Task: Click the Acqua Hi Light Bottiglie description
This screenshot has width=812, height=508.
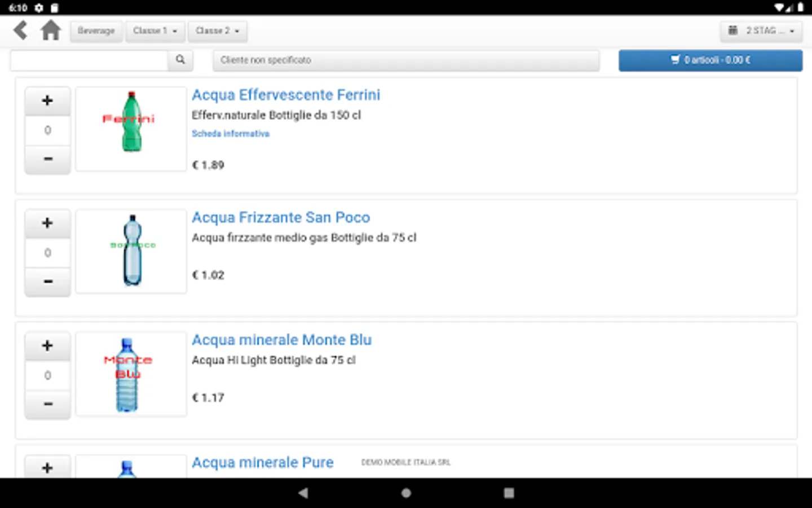Action: pyautogui.click(x=273, y=360)
